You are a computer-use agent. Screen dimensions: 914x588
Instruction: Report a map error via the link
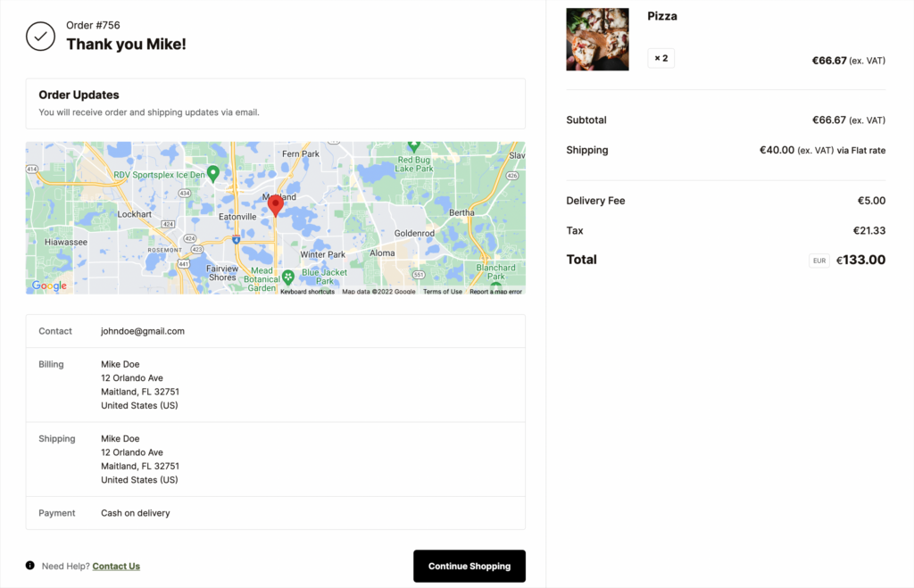[495, 291]
